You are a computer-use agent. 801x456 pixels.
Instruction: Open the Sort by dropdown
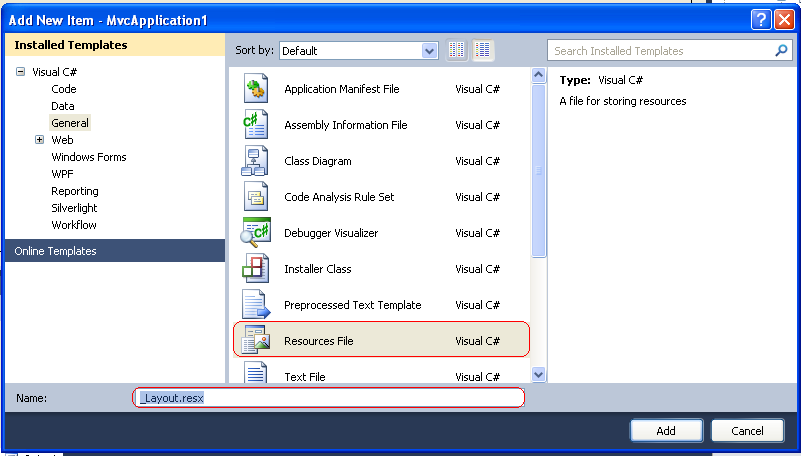point(359,50)
